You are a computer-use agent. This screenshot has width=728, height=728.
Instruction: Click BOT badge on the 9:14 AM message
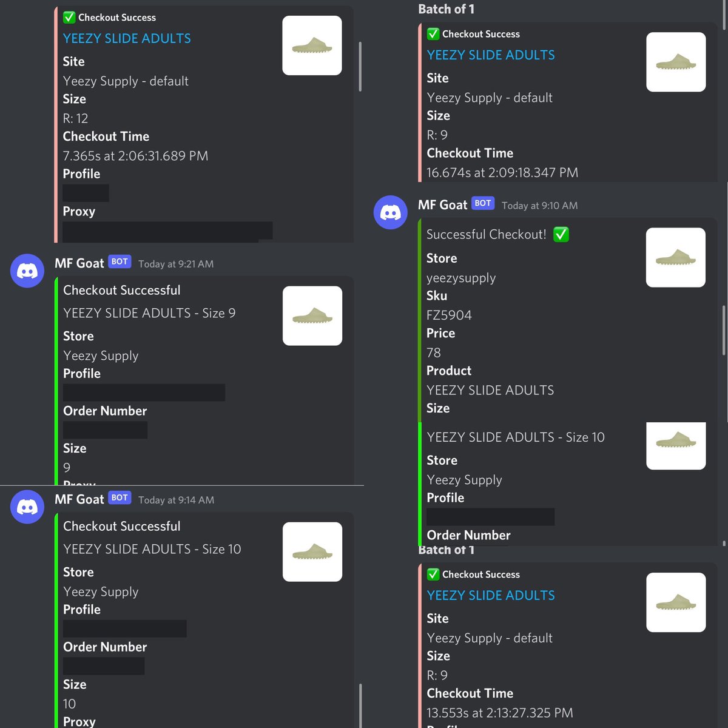[120, 497]
